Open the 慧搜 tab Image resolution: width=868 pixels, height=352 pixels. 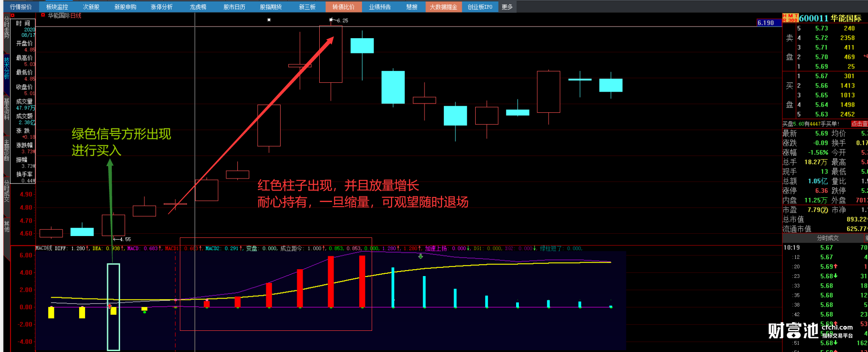pos(412,7)
